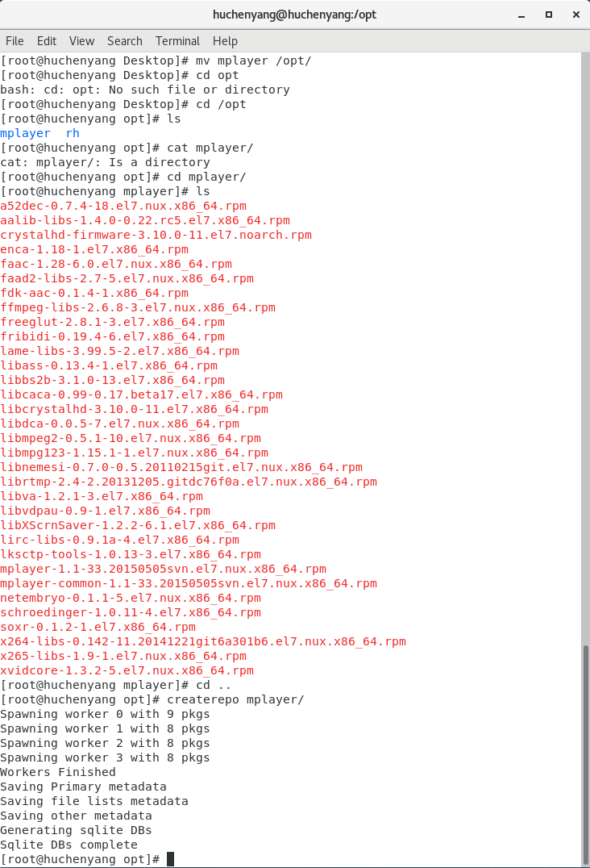Open the Edit menu

click(x=47, y=41)
